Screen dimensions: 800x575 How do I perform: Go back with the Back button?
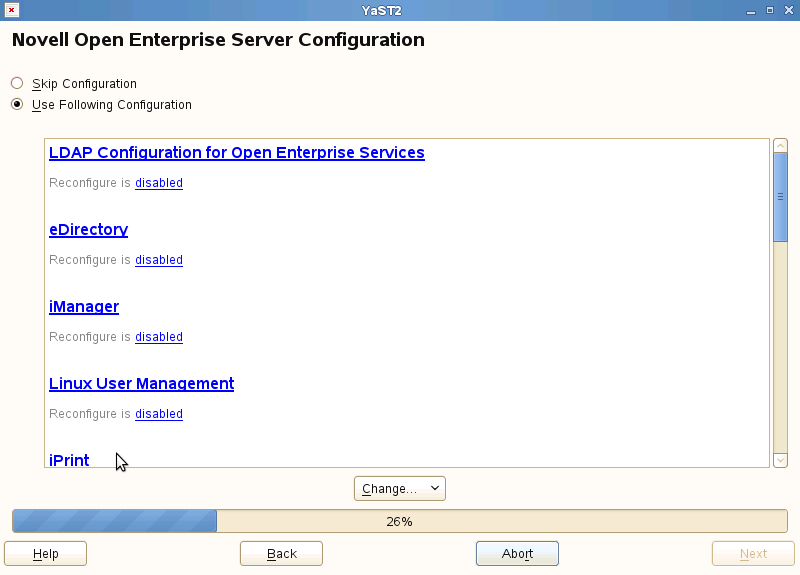click(x=282, y=554)
